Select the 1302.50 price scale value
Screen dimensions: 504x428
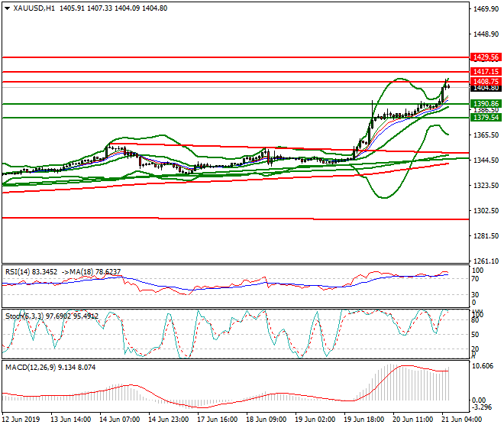486,211
